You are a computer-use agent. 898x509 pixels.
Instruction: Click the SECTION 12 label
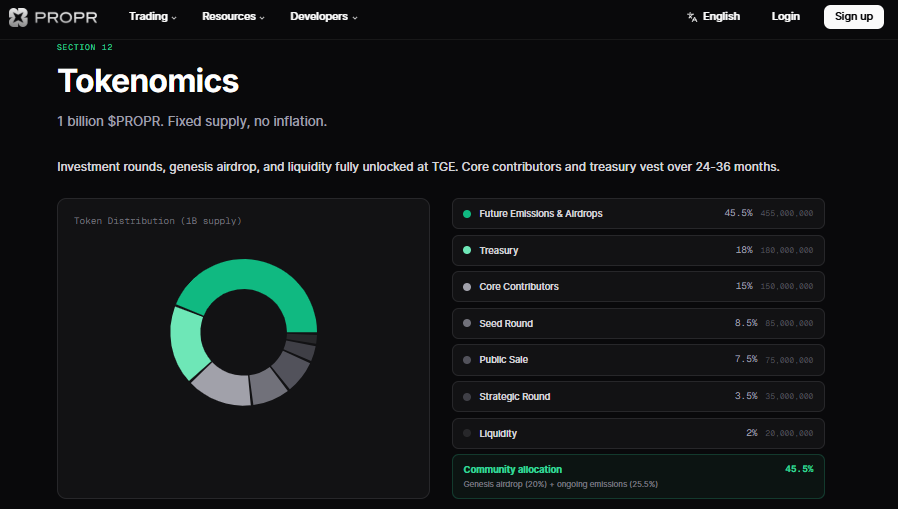click(x=85, y=48)
